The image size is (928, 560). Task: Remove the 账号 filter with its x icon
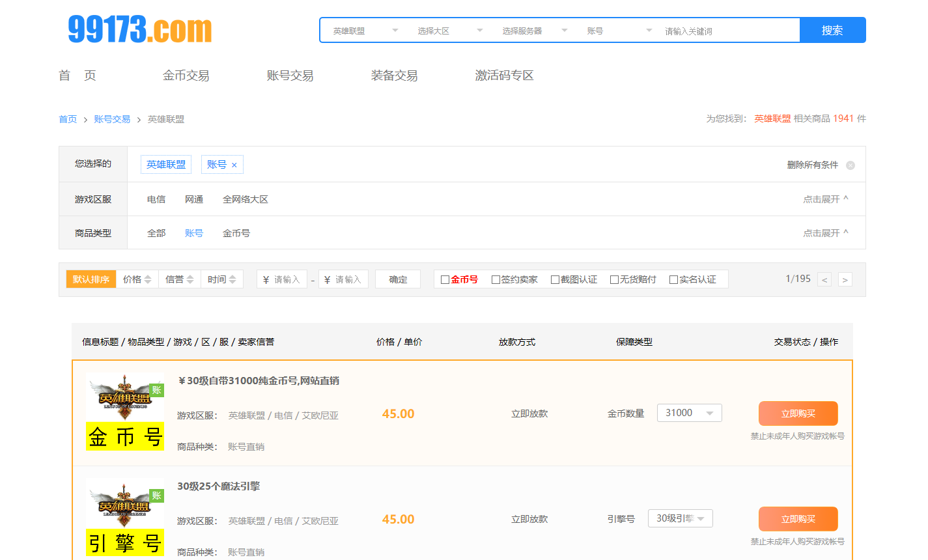click(234, 165)
